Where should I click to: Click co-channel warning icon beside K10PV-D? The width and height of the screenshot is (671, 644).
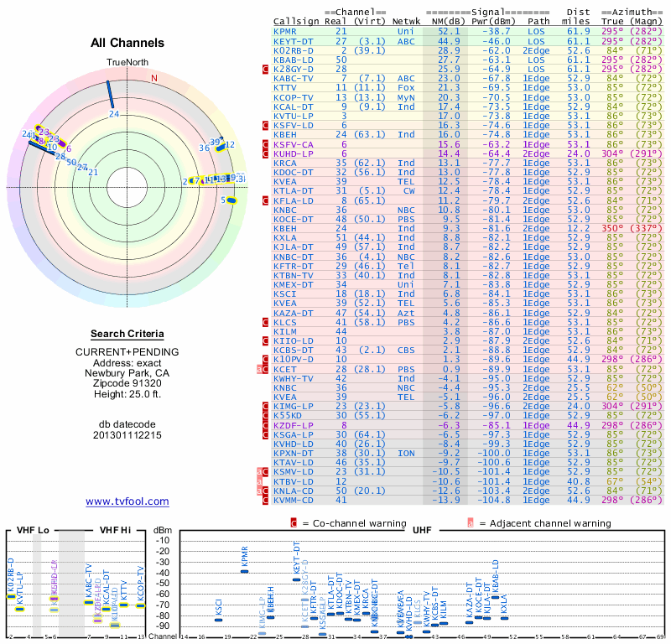[265, 360]
